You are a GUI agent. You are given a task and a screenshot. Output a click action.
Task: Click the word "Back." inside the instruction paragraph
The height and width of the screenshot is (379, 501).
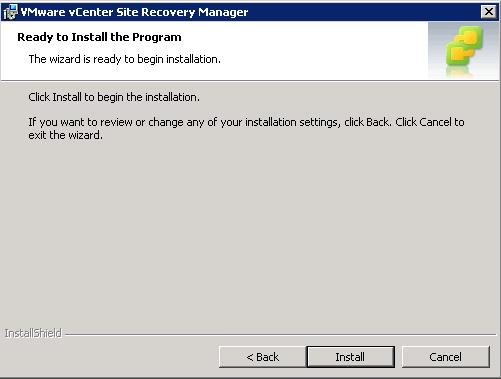pyautogui.click(x=379, y=122)
